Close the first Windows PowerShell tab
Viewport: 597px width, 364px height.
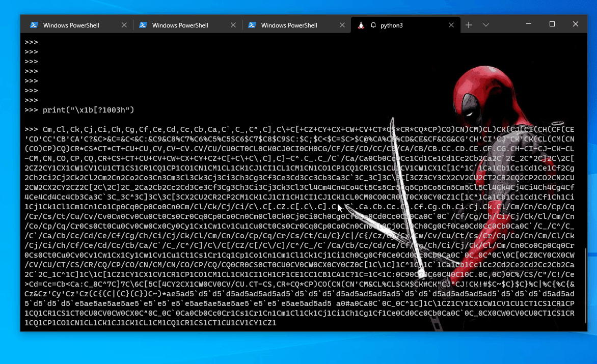(124, 25)
